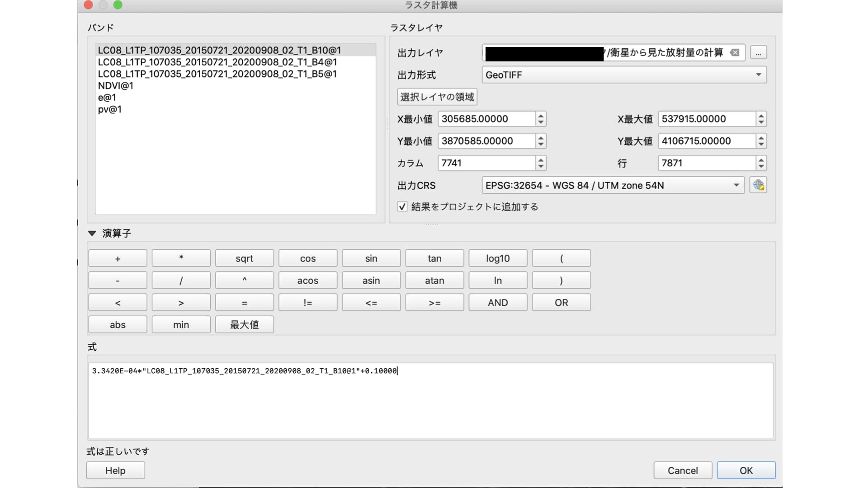The height and width of the screenshot is (488, 868).
Task: Adjust the rows stepper
Action: click(x=761, y=163)
